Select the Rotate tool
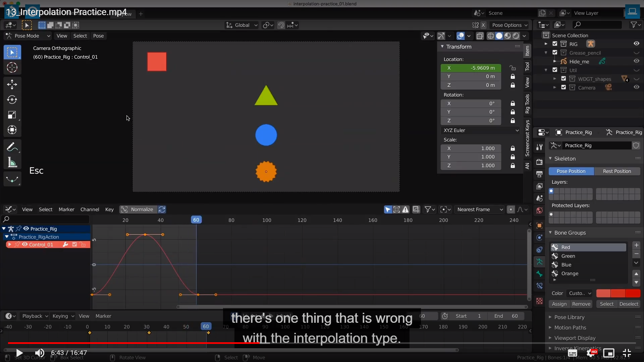Screen dimensions: 644x362 click(12, 100)
